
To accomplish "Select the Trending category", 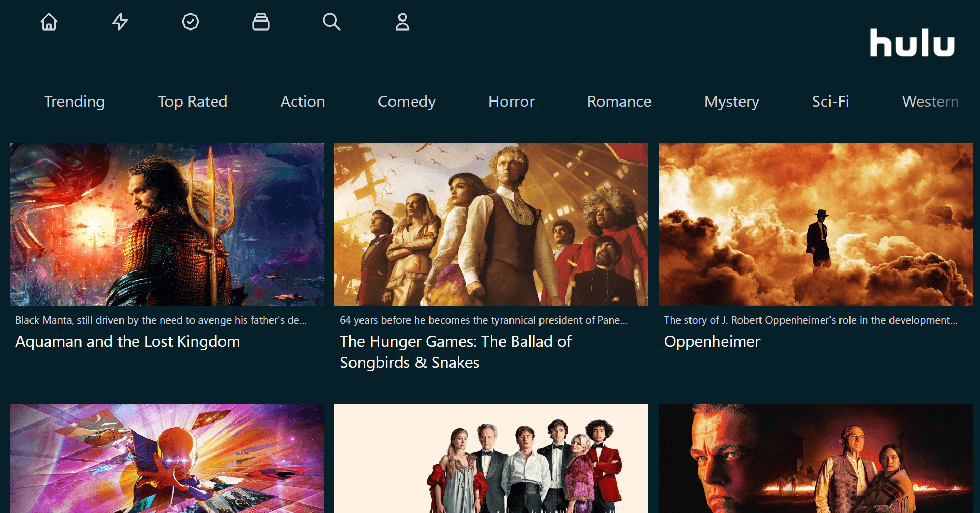I will [x=74, y=102].
